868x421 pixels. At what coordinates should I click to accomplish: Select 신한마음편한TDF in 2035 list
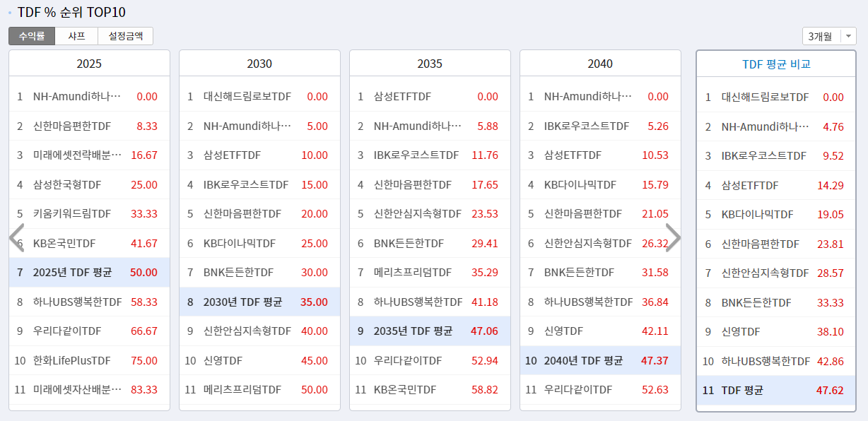click(430, 184)
